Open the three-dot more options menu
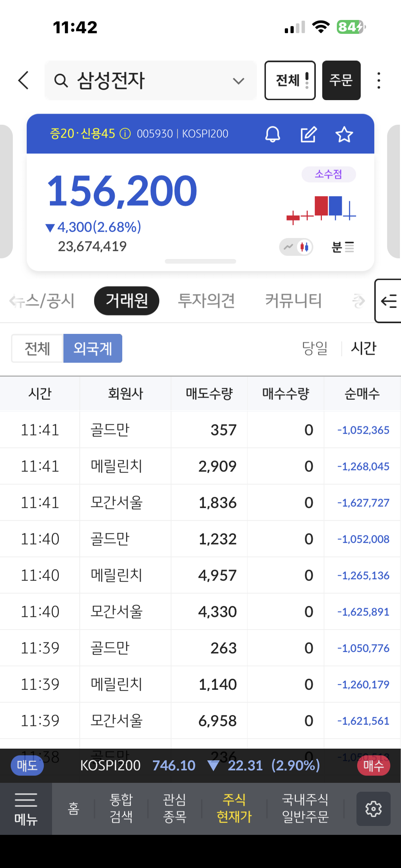This screenshot has width=401, height=868. [379, 81]
